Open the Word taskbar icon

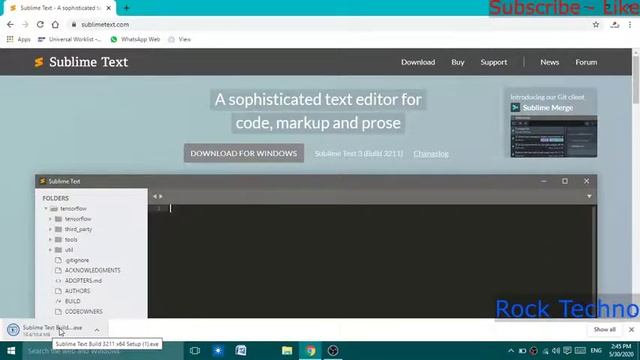click(241, 351)
